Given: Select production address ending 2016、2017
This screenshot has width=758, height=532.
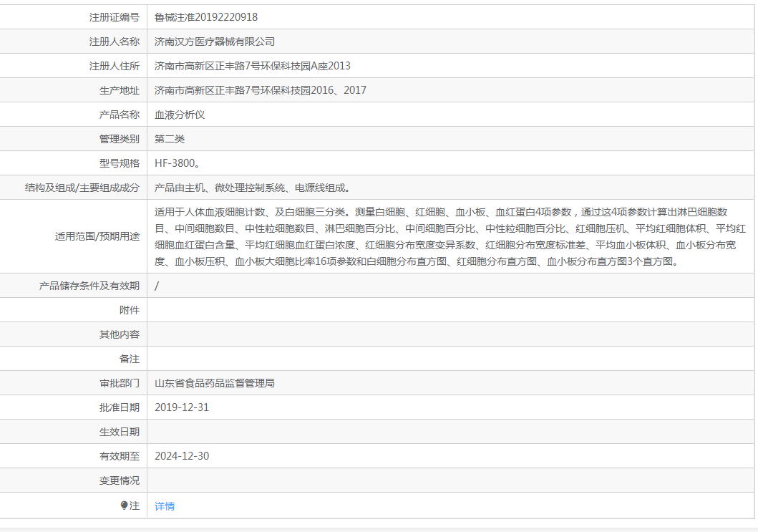Looking at the screenshot, I should pyautogui.click(x=260, y=90).
